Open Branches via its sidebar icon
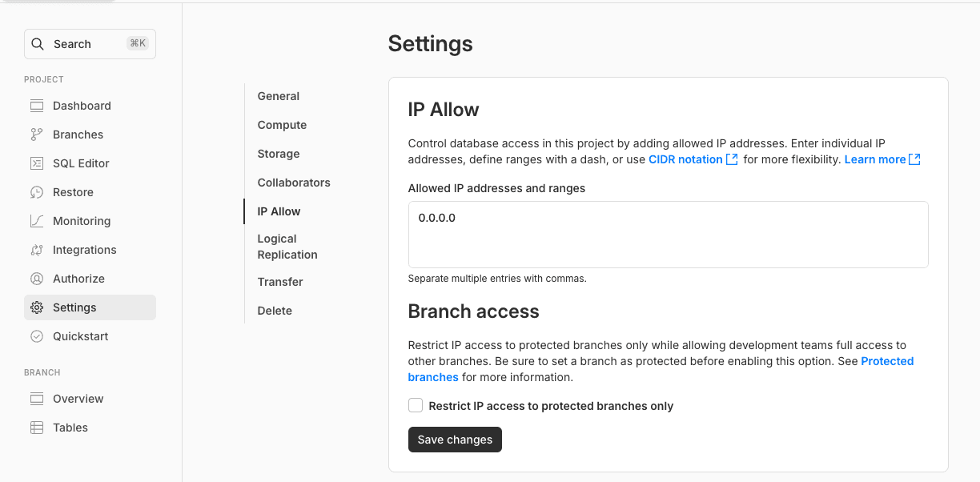 37,134
